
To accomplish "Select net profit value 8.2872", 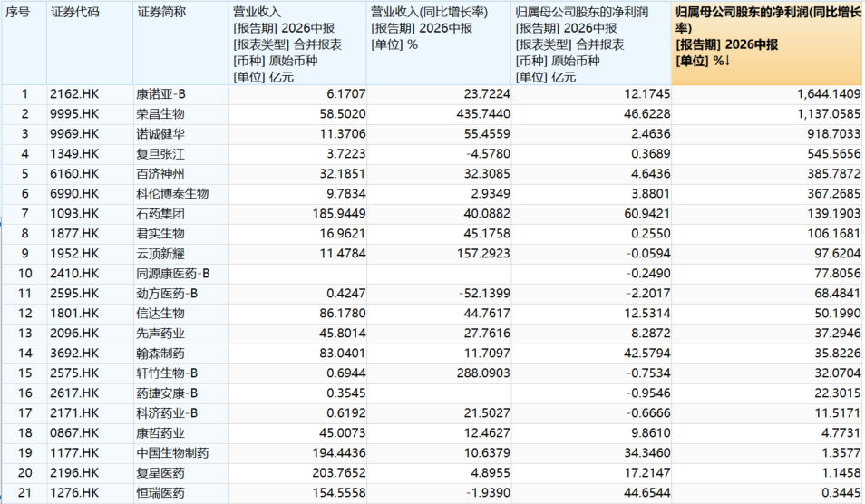I will point(650,333).
